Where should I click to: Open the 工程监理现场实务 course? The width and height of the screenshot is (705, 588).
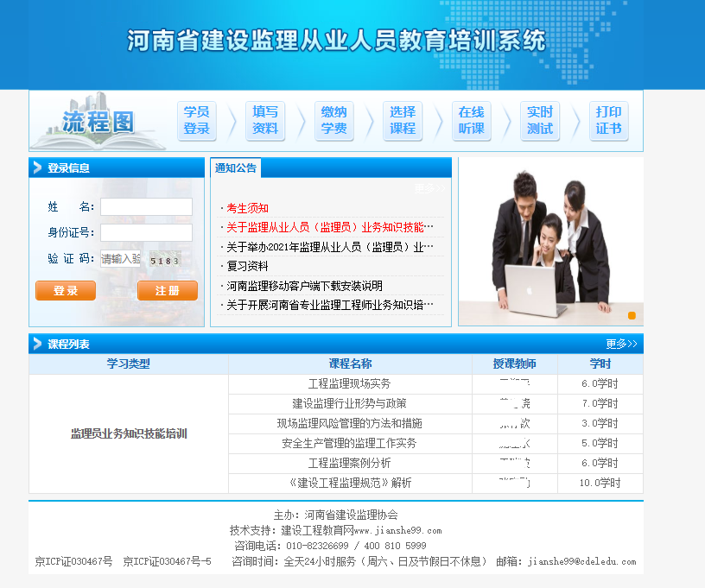349,384
